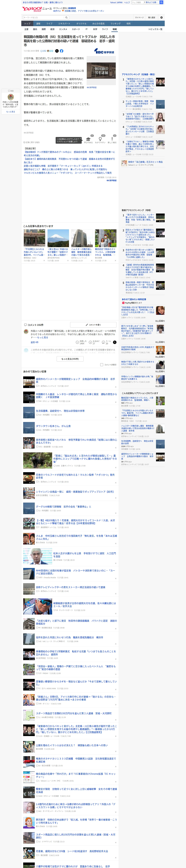
Task: Focus the top web search input
Action: (137, 2)
